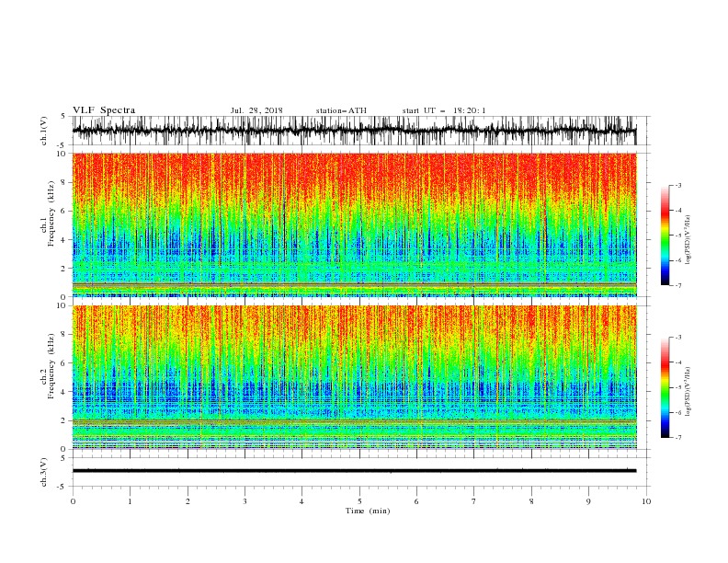This screenshot has height=563, width=728.
Task: Click the "0" tick on the time axis
Action: point(73,501)
